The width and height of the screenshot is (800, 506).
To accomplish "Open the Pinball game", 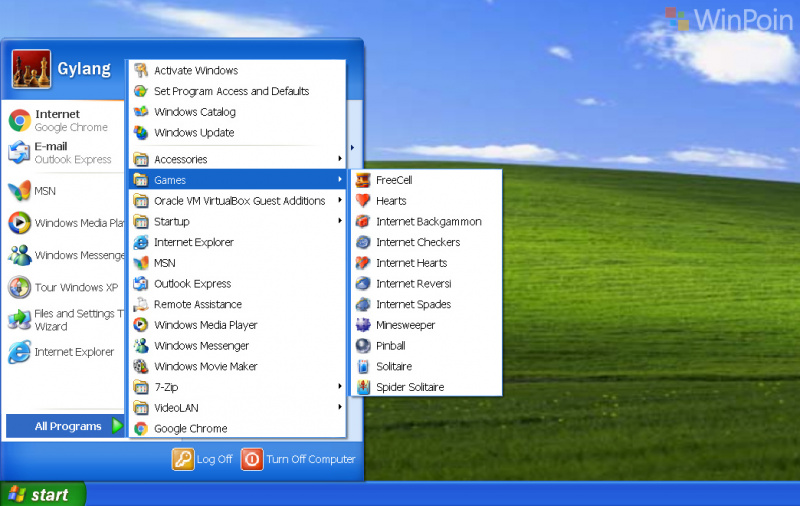I will tap(426, 346).
